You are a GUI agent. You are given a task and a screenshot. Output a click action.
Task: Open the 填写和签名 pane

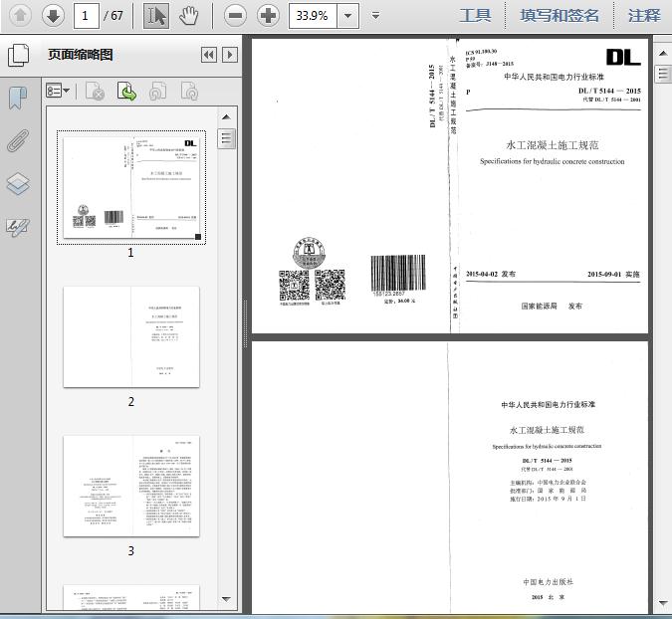pos(560,15)
